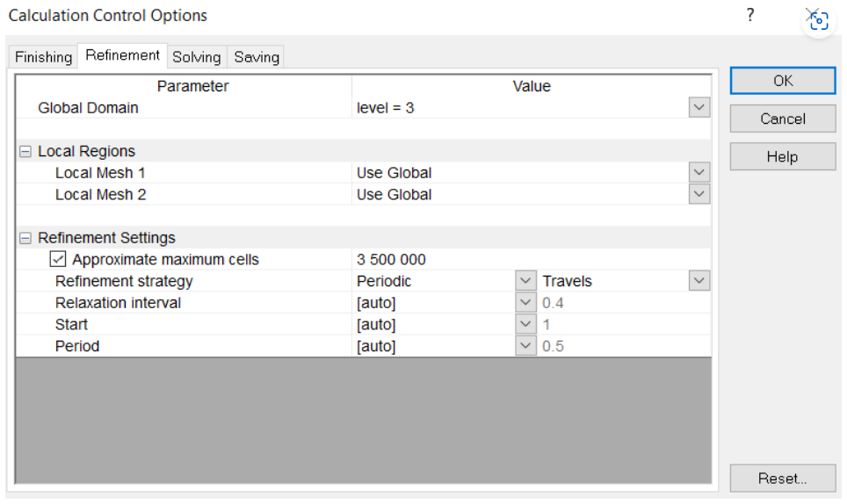
Task: Click the 3 500 000 maximum cells value field
Action: (439, 260)
